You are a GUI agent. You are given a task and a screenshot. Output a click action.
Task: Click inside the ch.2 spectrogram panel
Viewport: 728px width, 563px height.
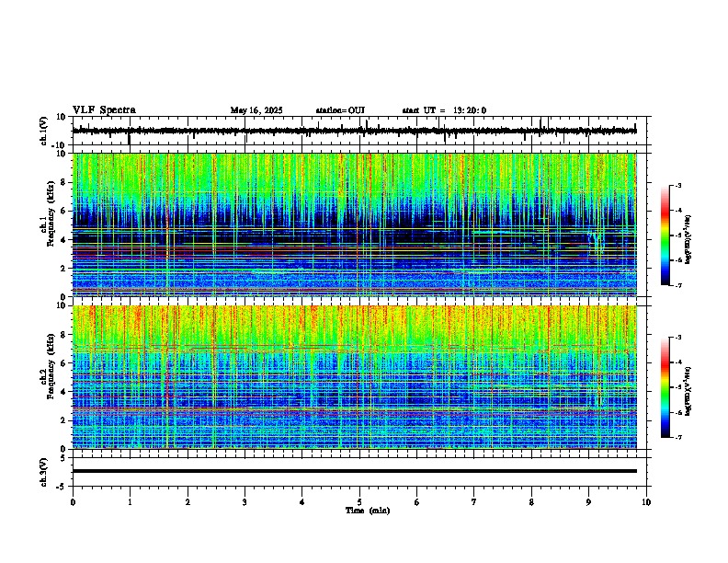point(355,377)
